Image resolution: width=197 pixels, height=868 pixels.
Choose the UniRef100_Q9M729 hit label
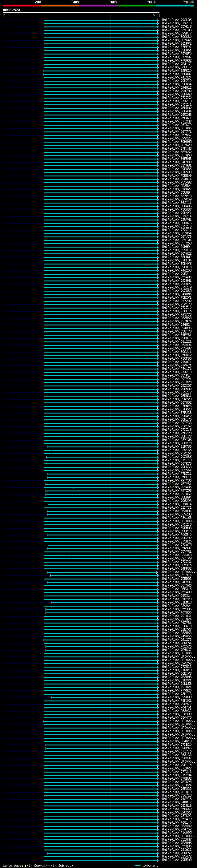point(177,81)
